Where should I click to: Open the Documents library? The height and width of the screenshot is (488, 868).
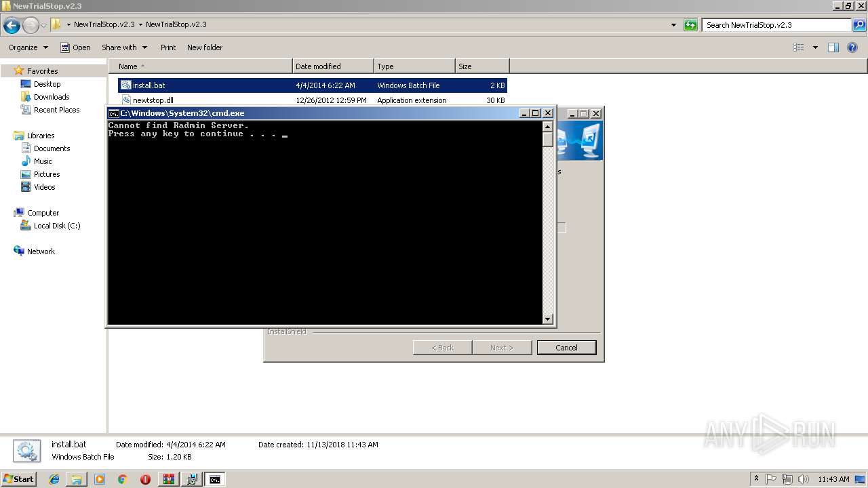52,148
